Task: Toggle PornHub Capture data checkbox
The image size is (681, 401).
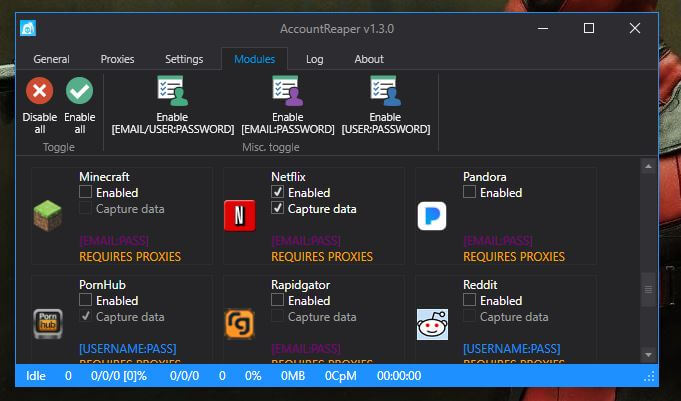Action: [x=86, y=316]
